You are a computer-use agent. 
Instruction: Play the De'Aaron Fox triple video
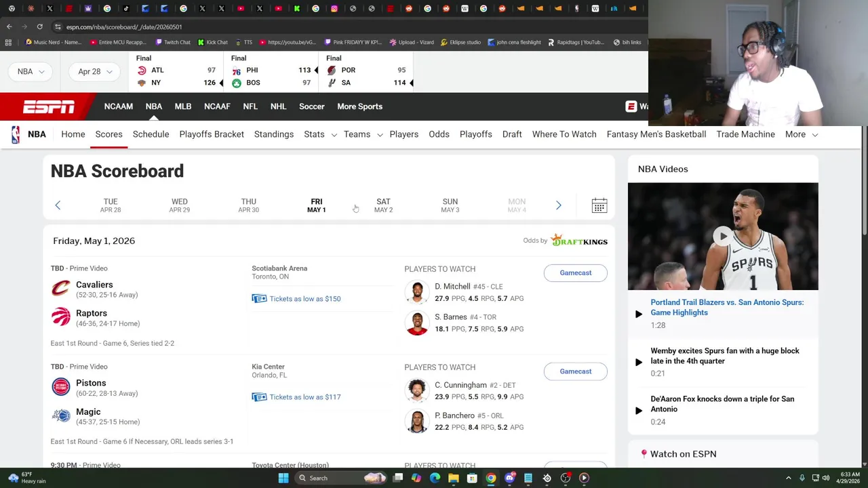(x=638, y=410)
